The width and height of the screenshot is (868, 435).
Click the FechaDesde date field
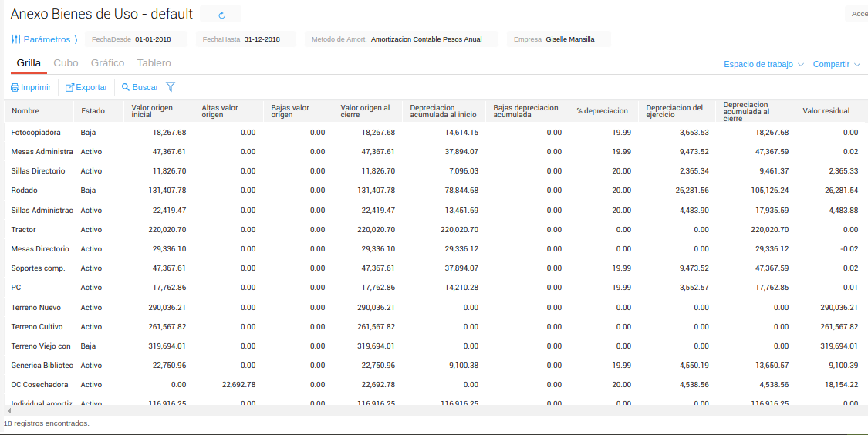point(153,39)
